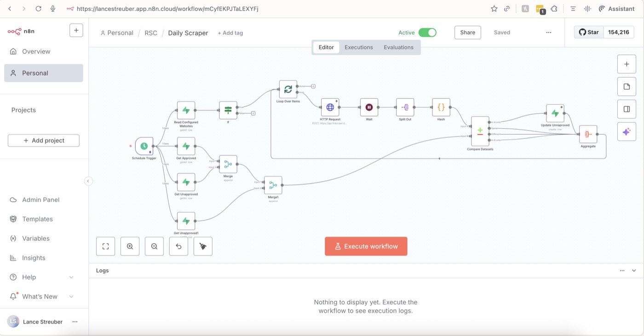Reload the browser page
This screenshot has height=336, width=644.
[x=38, y=9]
